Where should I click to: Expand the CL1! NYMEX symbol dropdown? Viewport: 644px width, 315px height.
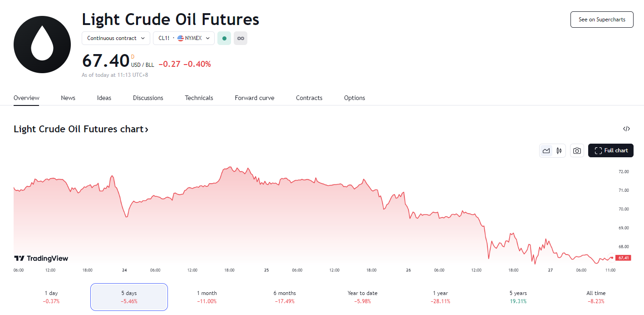tap(183, 38)
